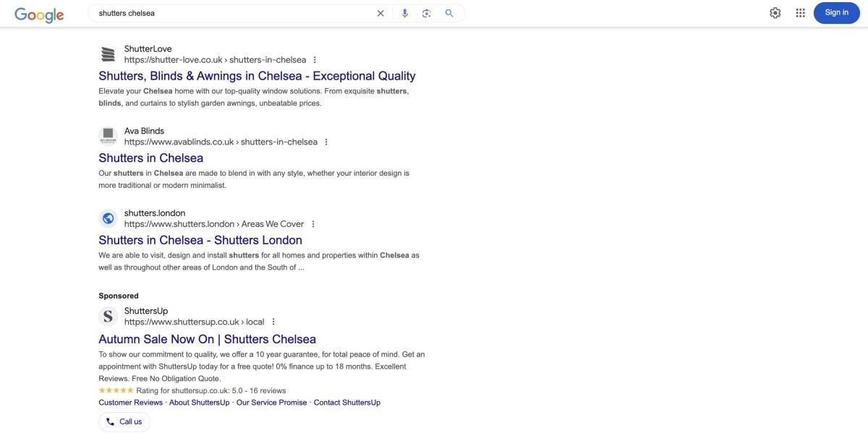
Task: Click the ShutterLove site favicon
Action: tap(108, 54)
